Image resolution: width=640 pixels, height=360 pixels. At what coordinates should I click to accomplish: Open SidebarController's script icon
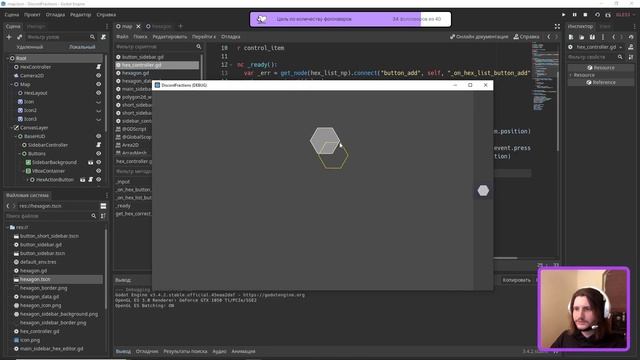tap(98, 145)
